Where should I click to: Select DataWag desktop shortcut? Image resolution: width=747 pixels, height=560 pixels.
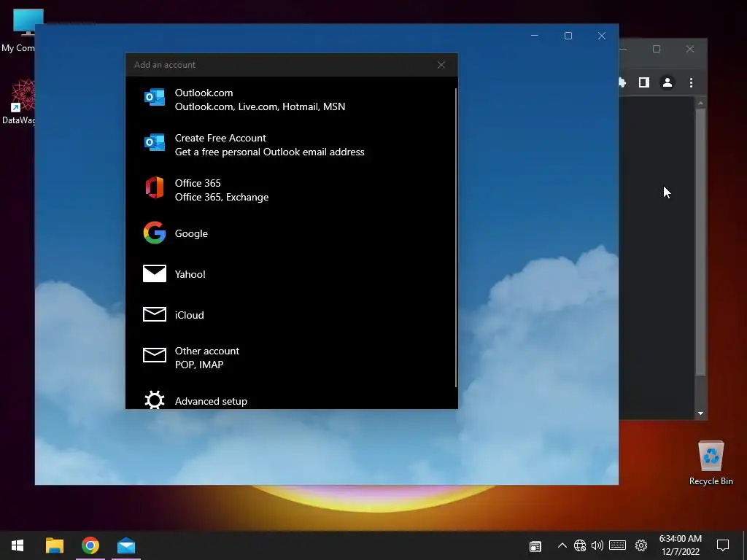19,102
